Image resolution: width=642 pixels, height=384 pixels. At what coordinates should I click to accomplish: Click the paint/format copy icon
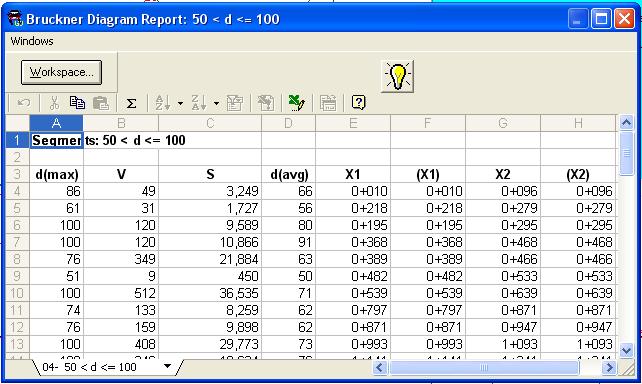[x=265, y=103]
